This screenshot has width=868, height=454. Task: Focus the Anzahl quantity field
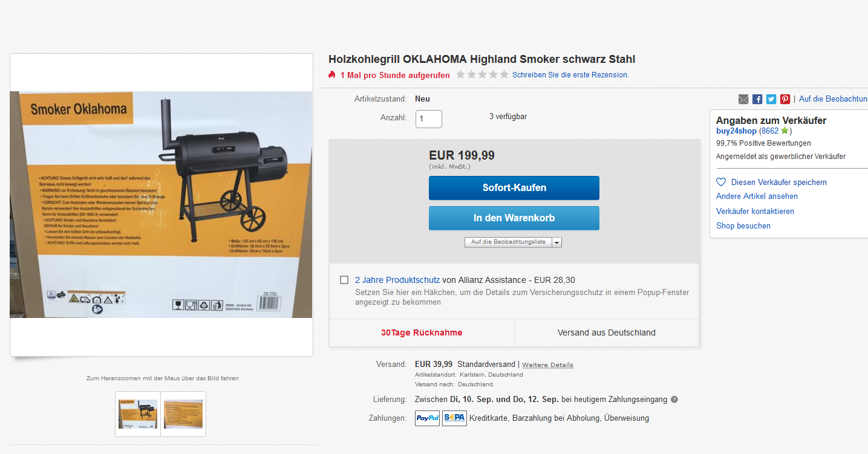(429, 118)
